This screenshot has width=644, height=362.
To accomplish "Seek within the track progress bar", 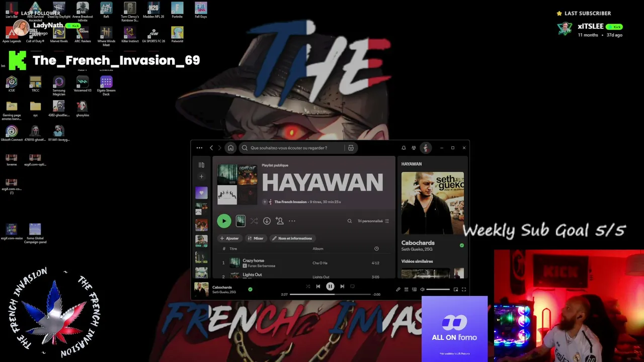I will coord(331,294).
